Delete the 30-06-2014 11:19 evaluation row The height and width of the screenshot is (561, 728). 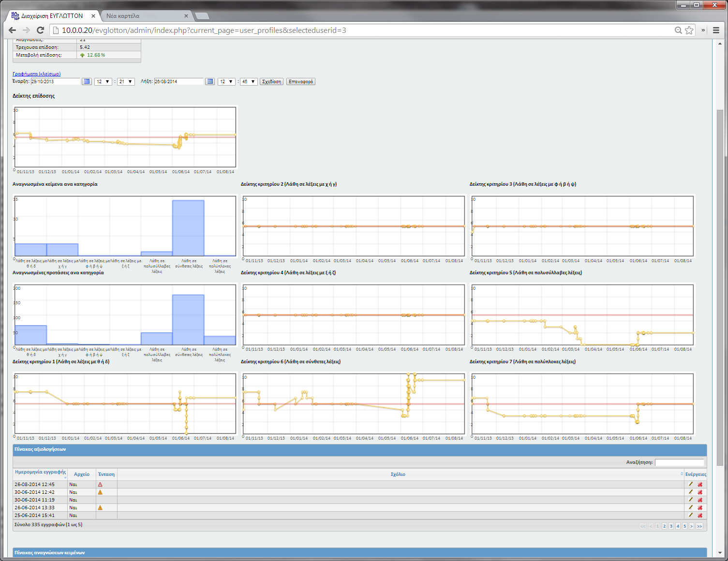point(700,500)
